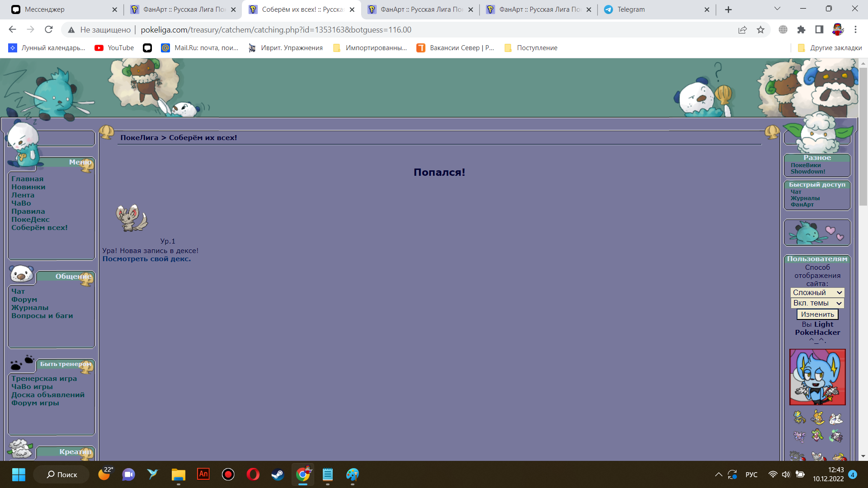The width and height of the screenshot is (868, 488).
Task: Open Wi-Fi network settings in tray
Action: (x=773, y=474)
